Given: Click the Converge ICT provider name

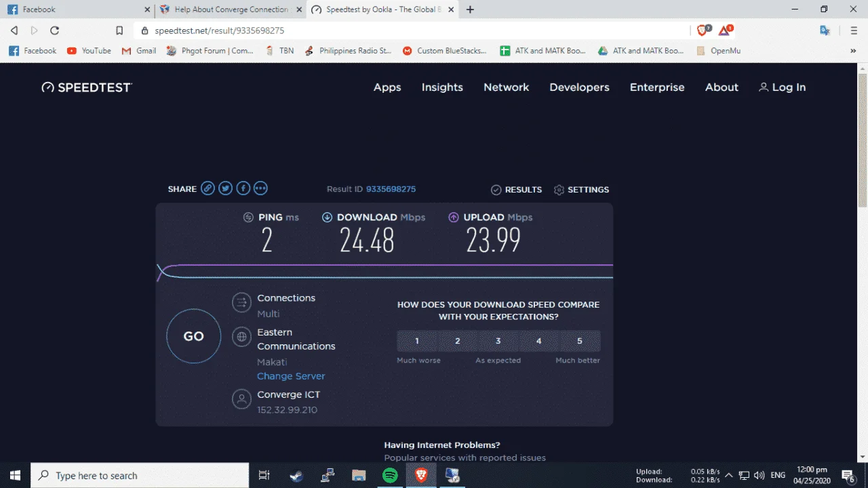Looking at the screenshot, I should coord(288,394).
